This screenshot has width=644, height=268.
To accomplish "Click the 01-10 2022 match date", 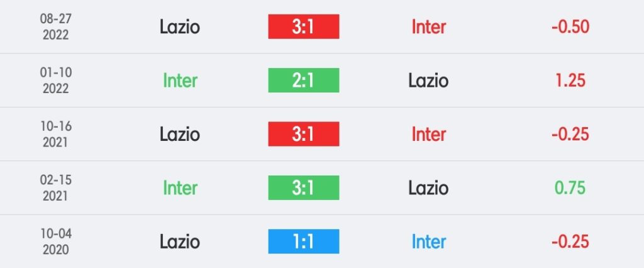I will click(x=56, y=81).
